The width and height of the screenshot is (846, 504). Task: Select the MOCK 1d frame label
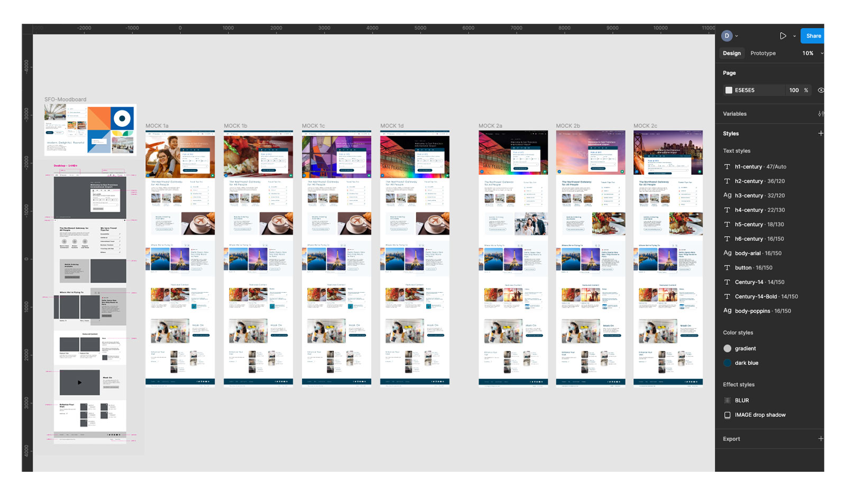[392, 126]
